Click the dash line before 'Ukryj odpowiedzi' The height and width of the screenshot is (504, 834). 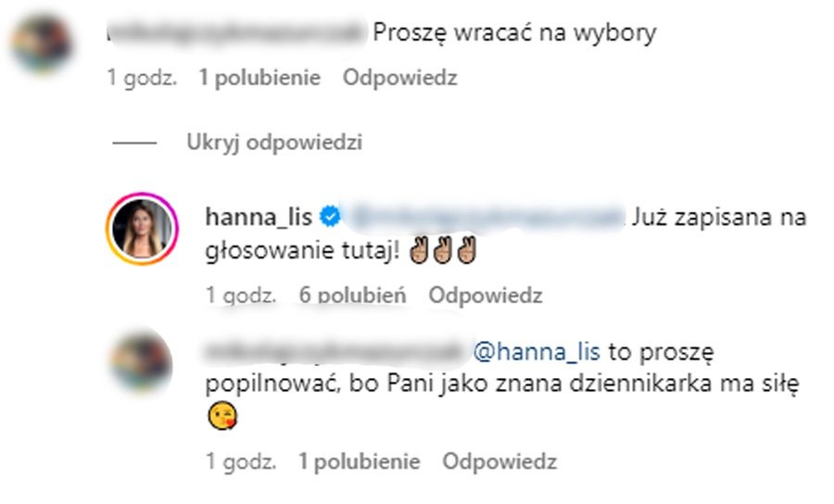click(x=134, y=143)
